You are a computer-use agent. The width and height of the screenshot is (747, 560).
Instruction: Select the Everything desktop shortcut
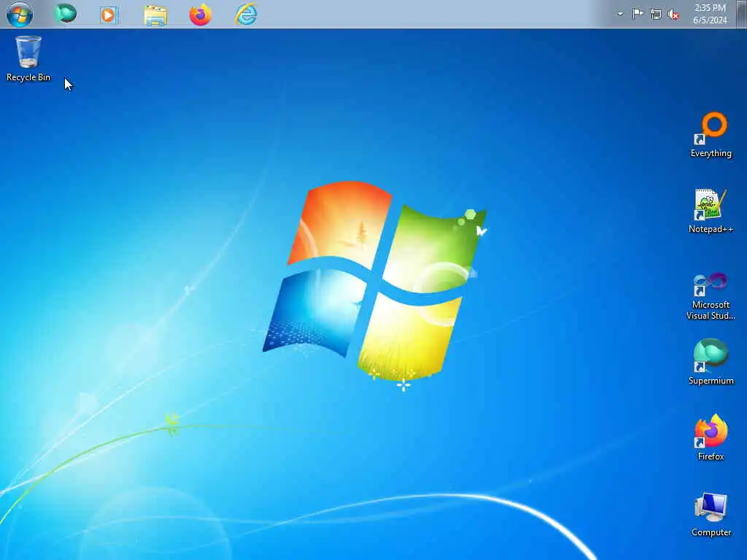pyautogui.click(x=711, y=135)
